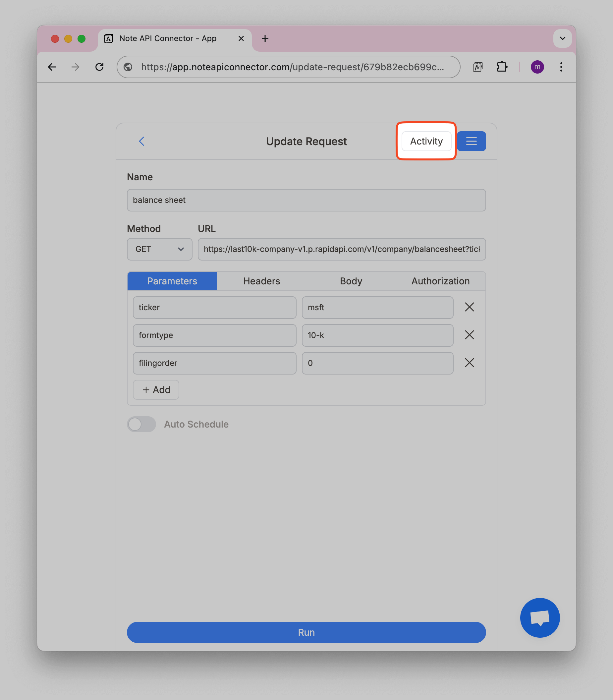Open the GET method dropdown
Image resolution: width=613 pixels, height=700 pixels.
pos(159,249)
